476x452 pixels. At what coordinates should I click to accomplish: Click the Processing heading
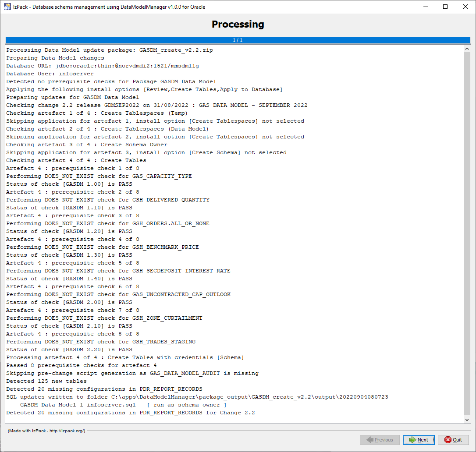[x=238, y=24]
